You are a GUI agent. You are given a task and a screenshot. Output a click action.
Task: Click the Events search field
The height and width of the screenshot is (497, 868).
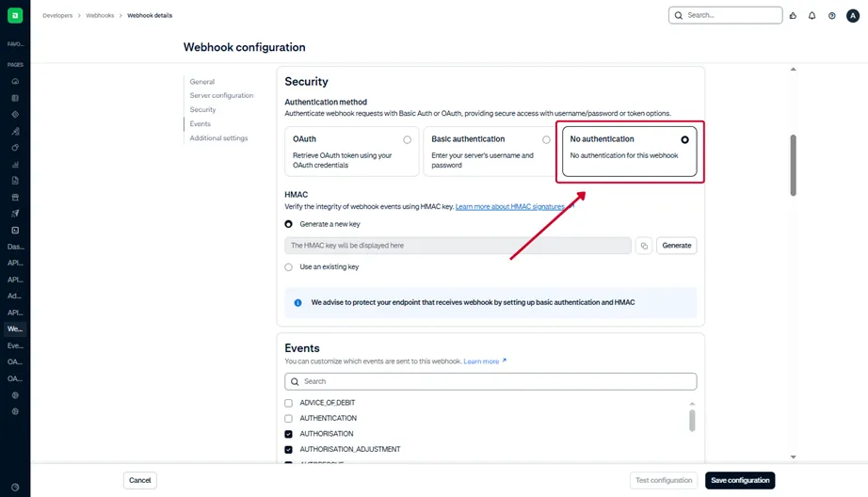point(490,381)
